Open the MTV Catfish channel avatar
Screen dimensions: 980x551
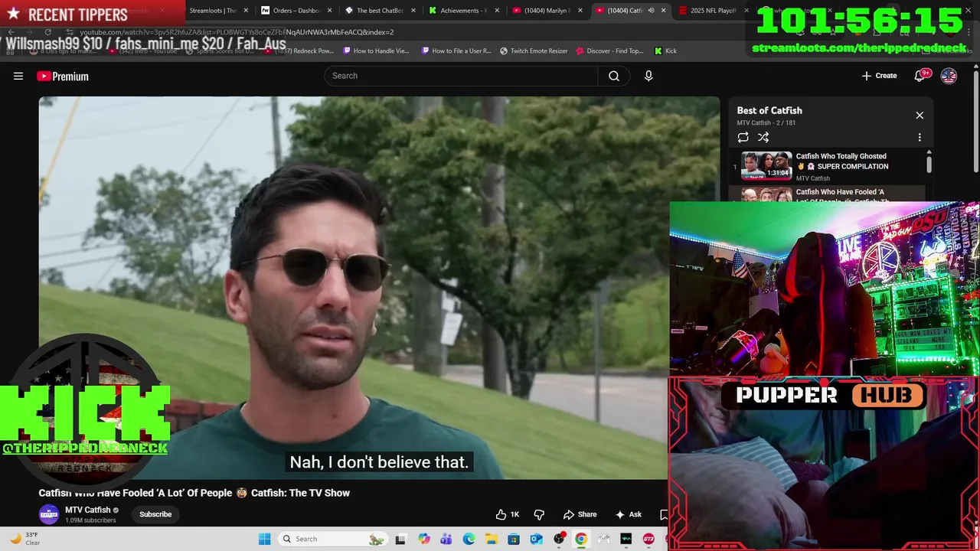point(49,514)
